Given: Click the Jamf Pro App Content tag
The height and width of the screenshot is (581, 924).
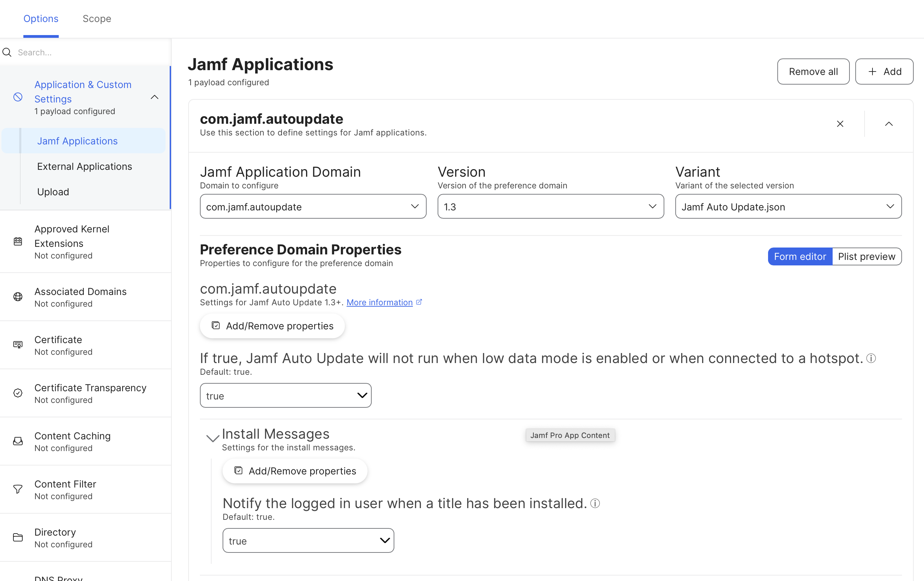Looking at the screenshot, I should pos(570,435).
